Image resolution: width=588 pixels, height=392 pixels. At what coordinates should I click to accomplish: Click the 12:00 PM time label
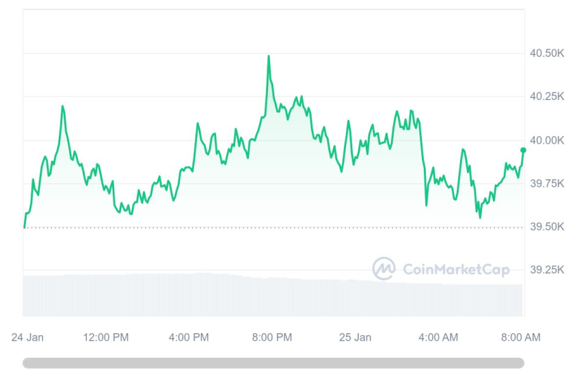pyautogui.click(x=106, y=337)
